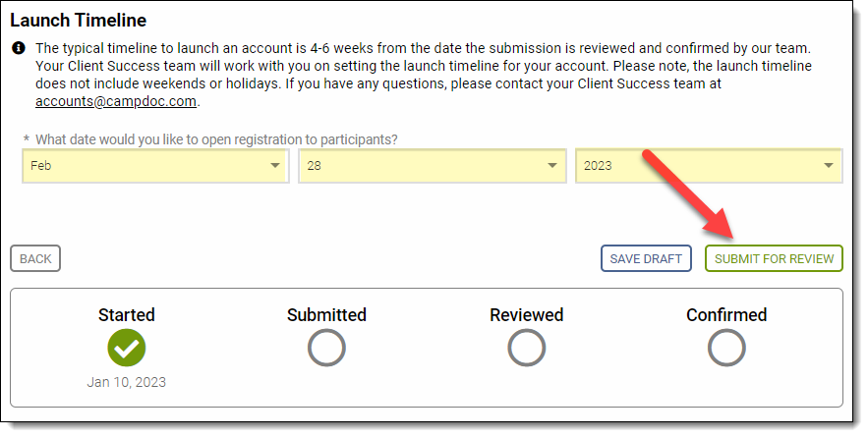Click the Confirmed step label
Image resolution: width=868 pixels, height=437 pixels.
(726, 315)
